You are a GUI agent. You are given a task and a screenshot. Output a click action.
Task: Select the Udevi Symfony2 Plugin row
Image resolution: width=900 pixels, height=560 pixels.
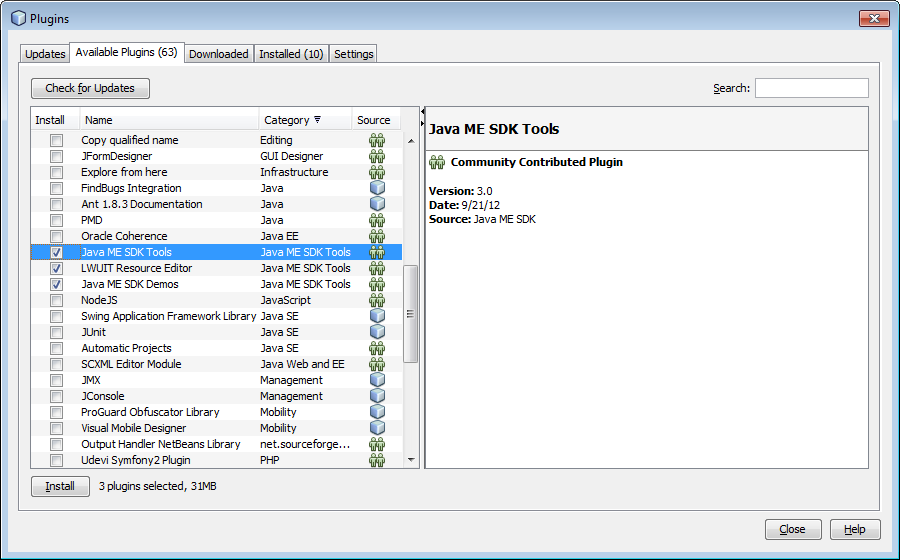coord(216,460)
